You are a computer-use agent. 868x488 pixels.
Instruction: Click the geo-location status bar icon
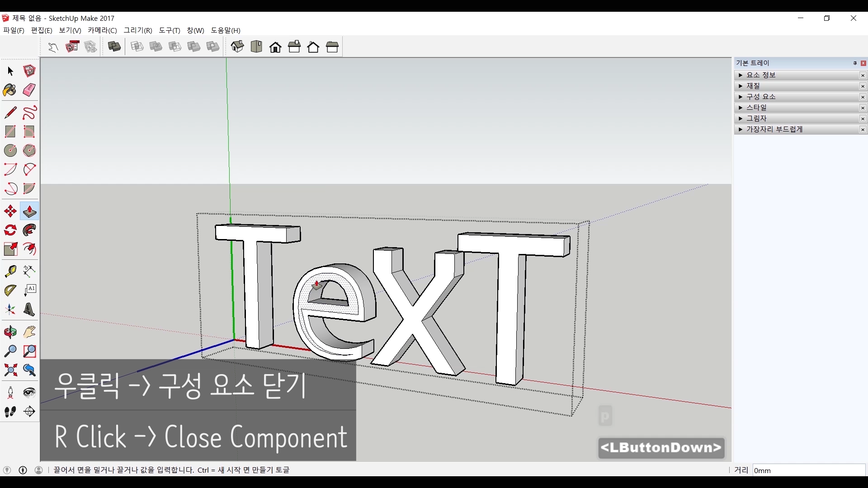click(7, 470)
